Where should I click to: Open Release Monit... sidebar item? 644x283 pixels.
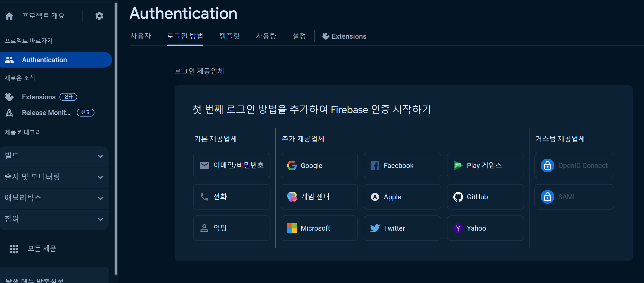point(46,113)
